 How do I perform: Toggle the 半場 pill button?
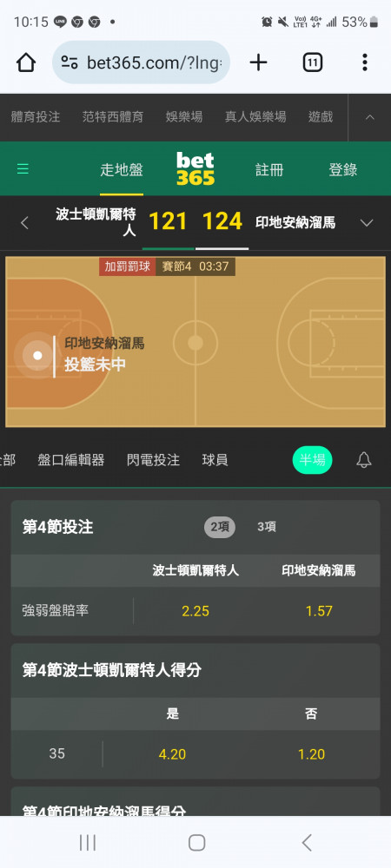pos(312,460)
